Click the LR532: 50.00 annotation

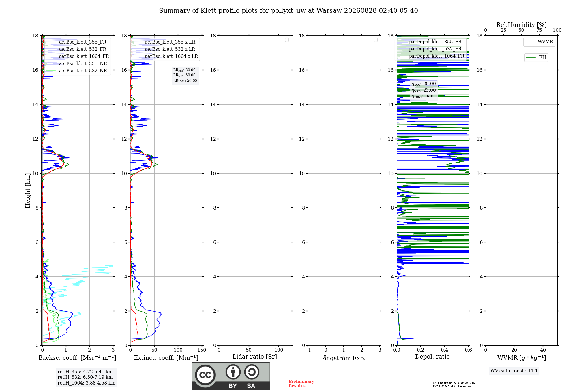point(184,75)
